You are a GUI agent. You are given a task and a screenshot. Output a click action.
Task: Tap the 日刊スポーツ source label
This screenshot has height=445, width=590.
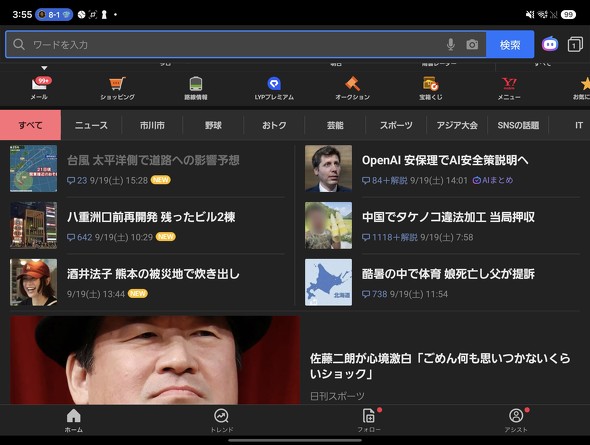click(x=337, y=396)
